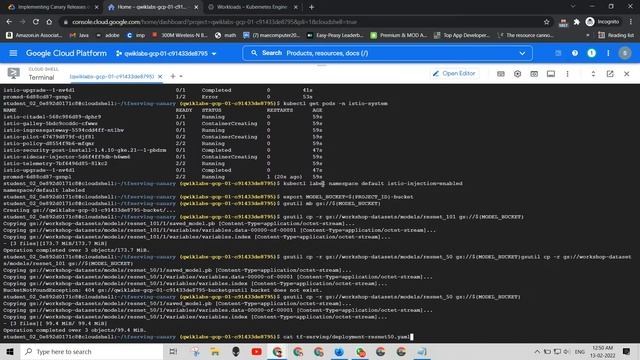Open Cloud Shell in a new window
Image resolution: width=640 pixels, height=360 pixels.
[610, 74]
